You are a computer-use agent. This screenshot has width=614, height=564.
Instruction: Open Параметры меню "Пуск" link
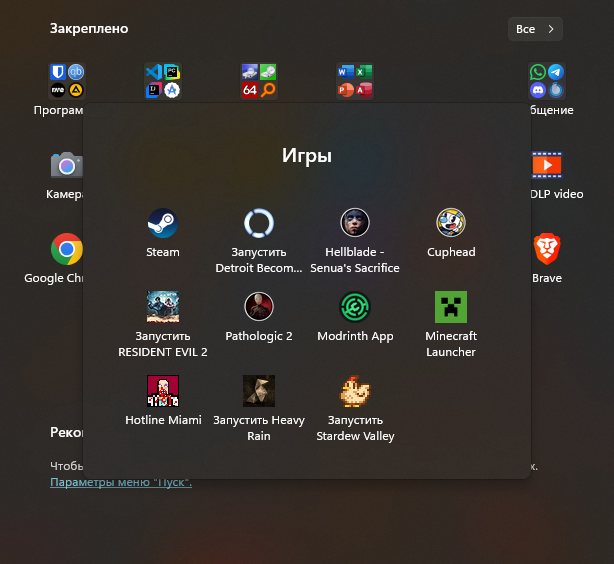pos(121,482)
